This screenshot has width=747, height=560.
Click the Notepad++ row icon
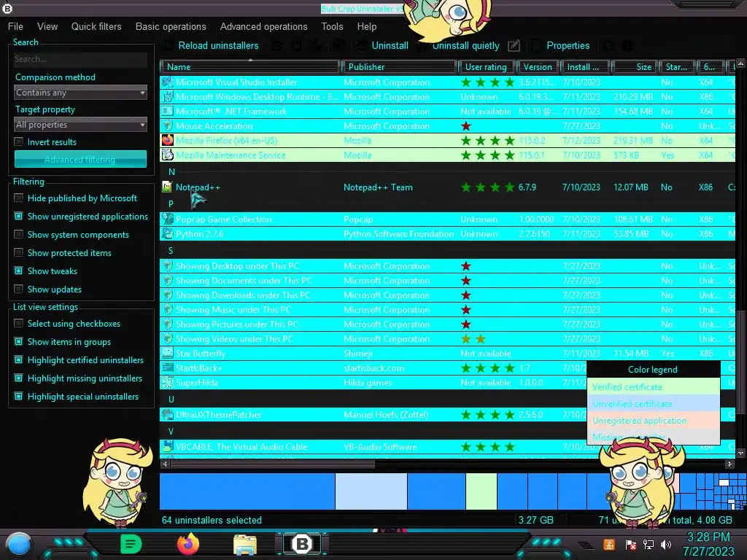click(x=167, y=187)
